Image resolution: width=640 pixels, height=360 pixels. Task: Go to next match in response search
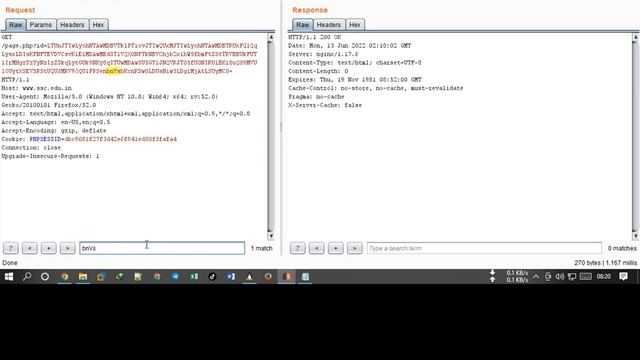tap(355, 248)
